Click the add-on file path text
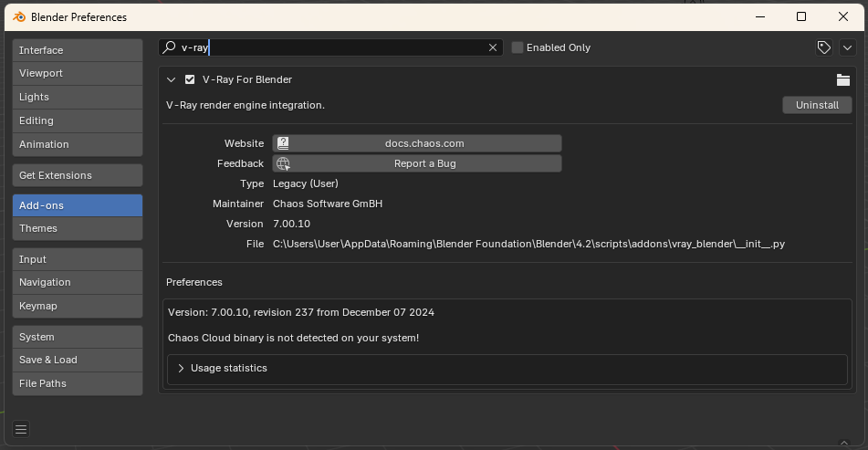 [x=528, y=244]
